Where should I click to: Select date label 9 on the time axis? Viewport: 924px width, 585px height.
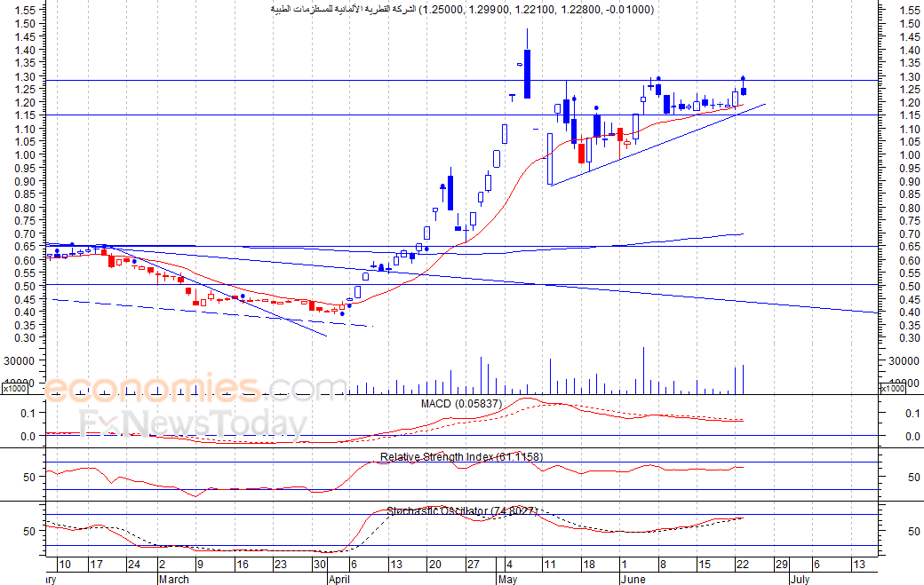(201, 565)
